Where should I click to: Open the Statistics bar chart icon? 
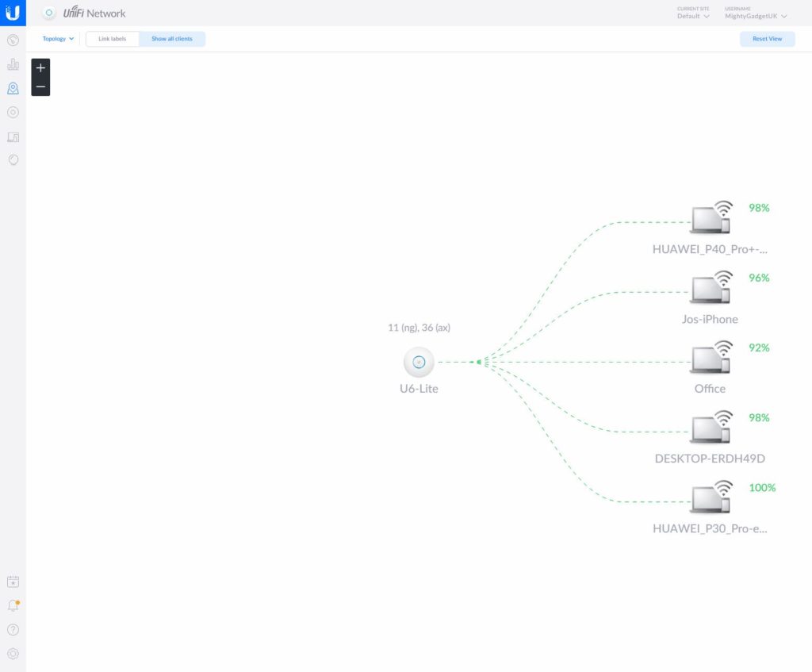click(x=13, y=64)
